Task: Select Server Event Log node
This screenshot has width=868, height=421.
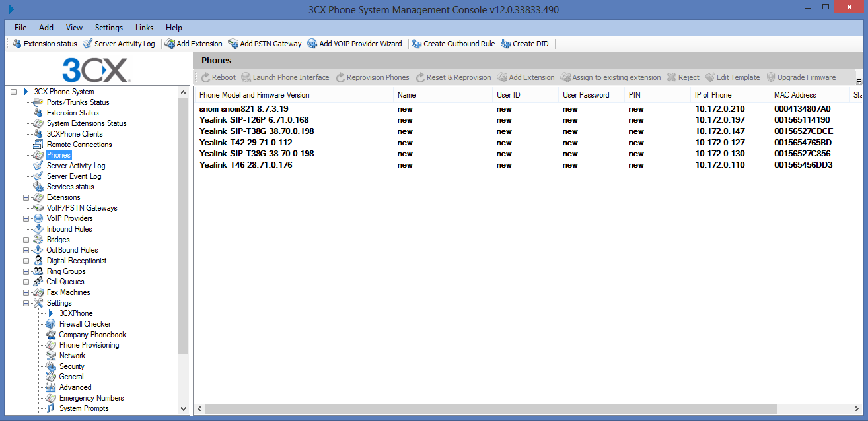Action: point(74,176)
